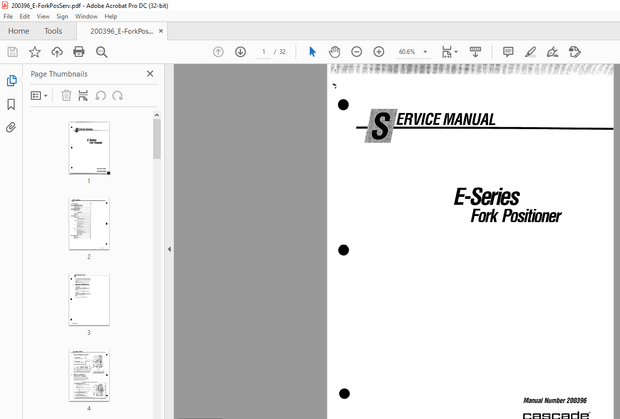Print the document using printer icon
This screenshot has height=419, width=620.
(x=79, y=52)
